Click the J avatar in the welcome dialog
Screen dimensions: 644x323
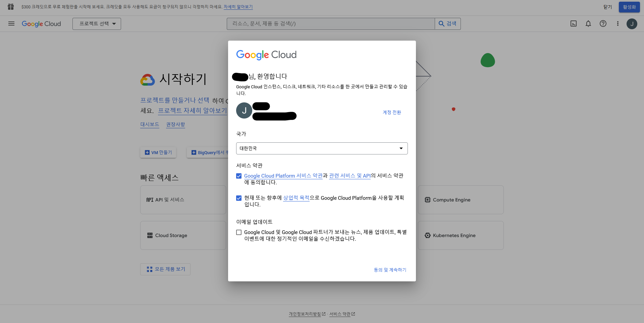(244, 110)
